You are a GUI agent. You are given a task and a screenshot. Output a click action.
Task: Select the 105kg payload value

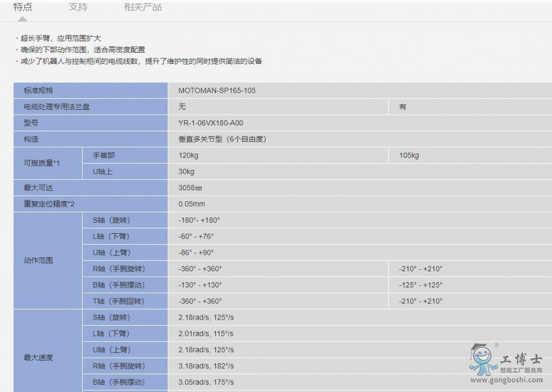click(409, 155)
